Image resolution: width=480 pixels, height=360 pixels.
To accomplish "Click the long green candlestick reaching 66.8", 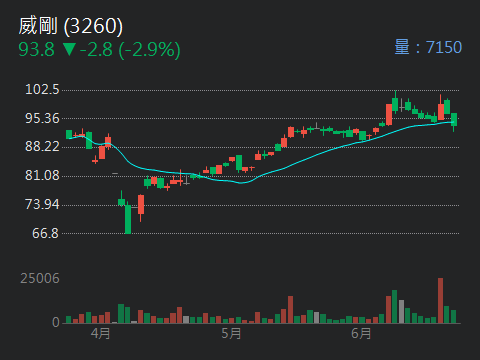I will click(128, 219).
